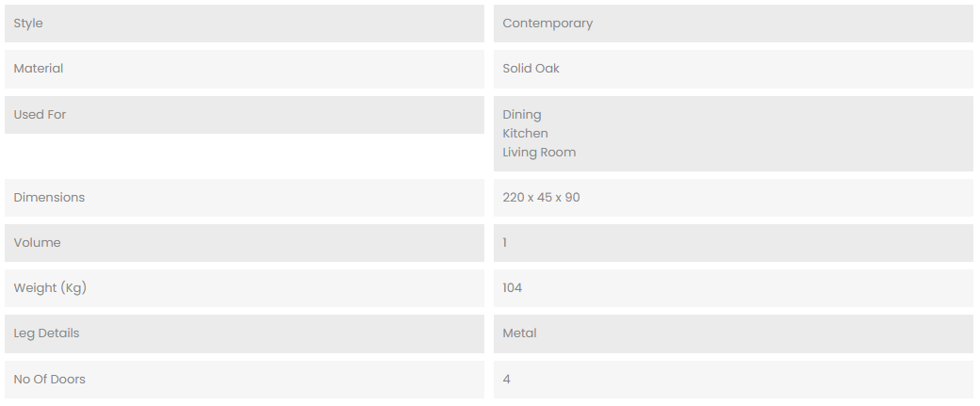Screen dimensions: 980x406
Task: Select the Living Room entry
Action: [x=539, y=153]
